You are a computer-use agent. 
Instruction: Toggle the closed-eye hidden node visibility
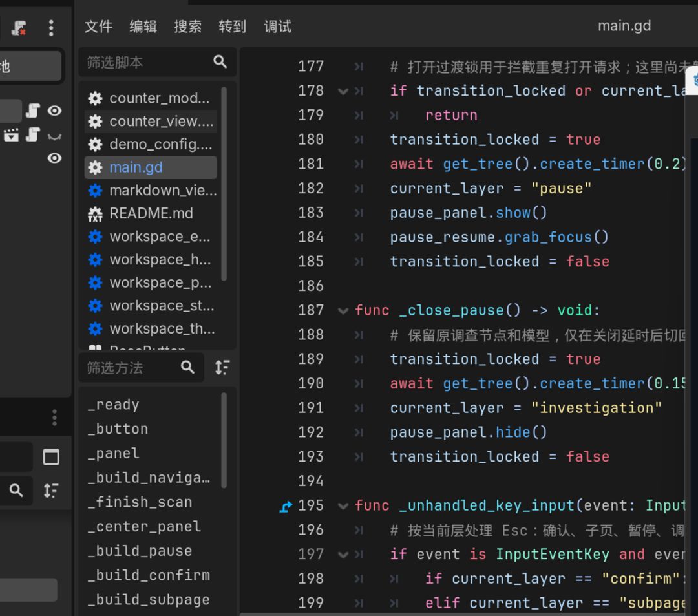click(x=54, y=136)
